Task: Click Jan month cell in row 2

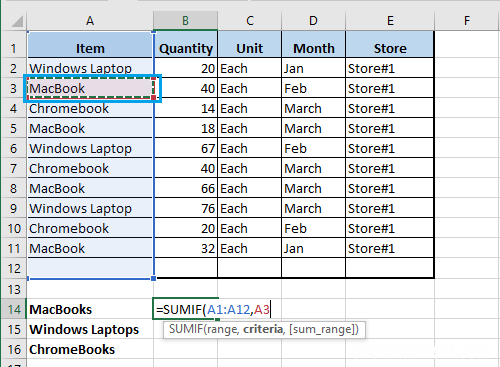Action: pos(314,68)
